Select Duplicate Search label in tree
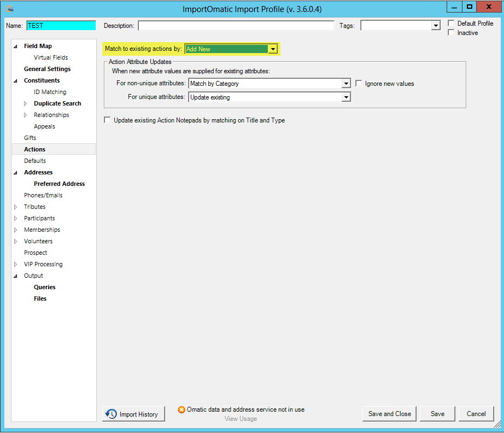504x433 pixels. point(57,103)
